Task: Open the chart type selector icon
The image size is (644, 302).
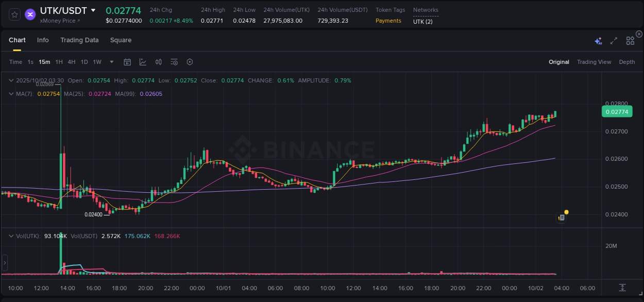Action: tap(143, 62)
